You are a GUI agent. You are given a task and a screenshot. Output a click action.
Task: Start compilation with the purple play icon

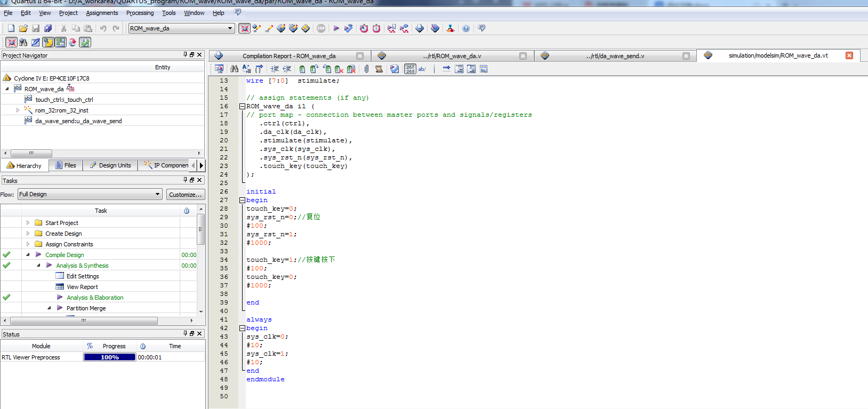click(336, 28)
